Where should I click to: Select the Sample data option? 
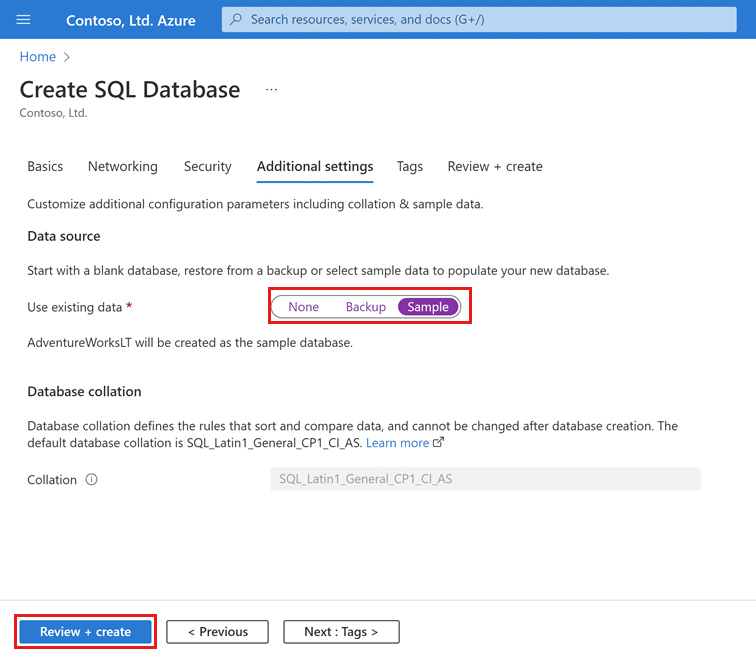(428, 307)
